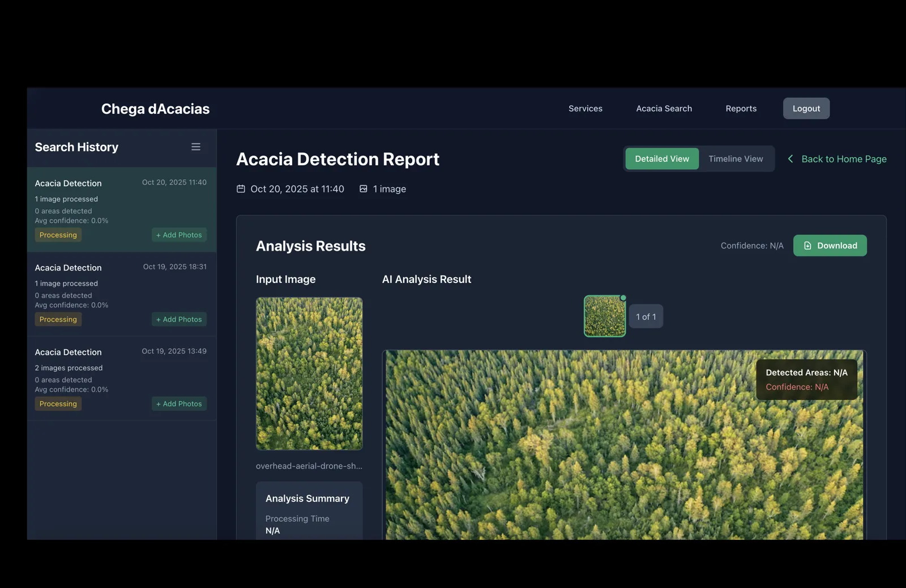Click the Processing Time label

[x=297, y=519]
